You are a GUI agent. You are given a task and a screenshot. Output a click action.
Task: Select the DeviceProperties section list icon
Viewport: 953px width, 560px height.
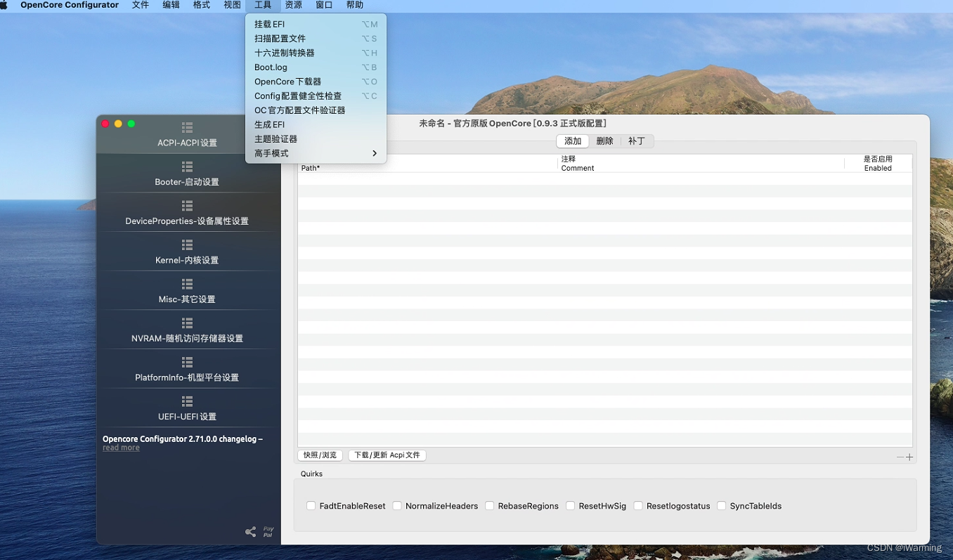point(187,206)
